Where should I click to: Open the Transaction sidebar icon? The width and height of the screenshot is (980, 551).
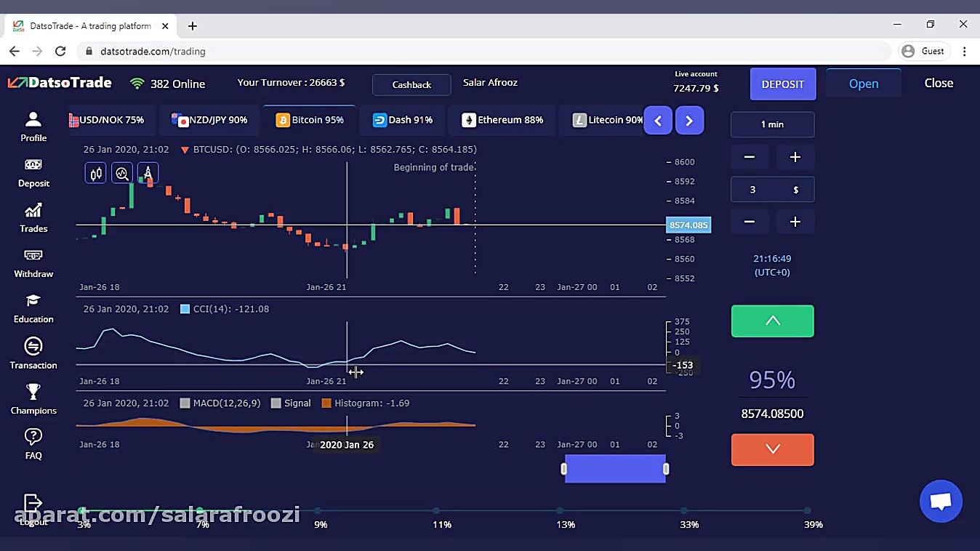tap(33, 346)
